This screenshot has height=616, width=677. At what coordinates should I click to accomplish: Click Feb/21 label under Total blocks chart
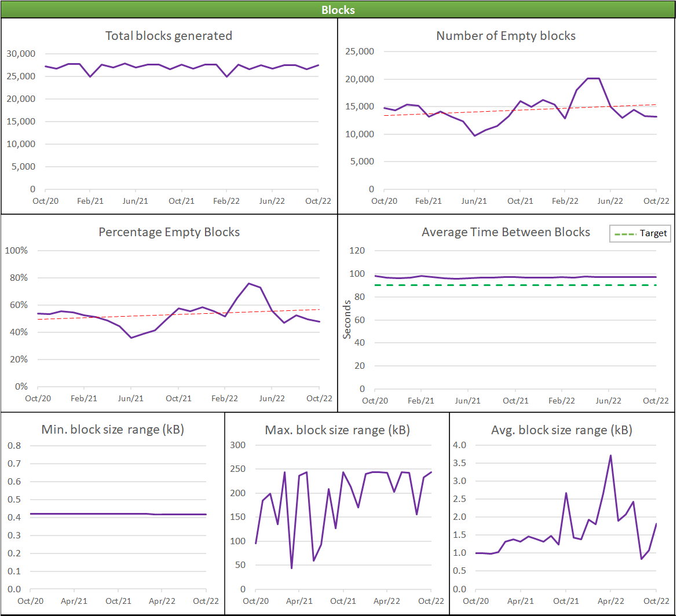tap(90, 201)
